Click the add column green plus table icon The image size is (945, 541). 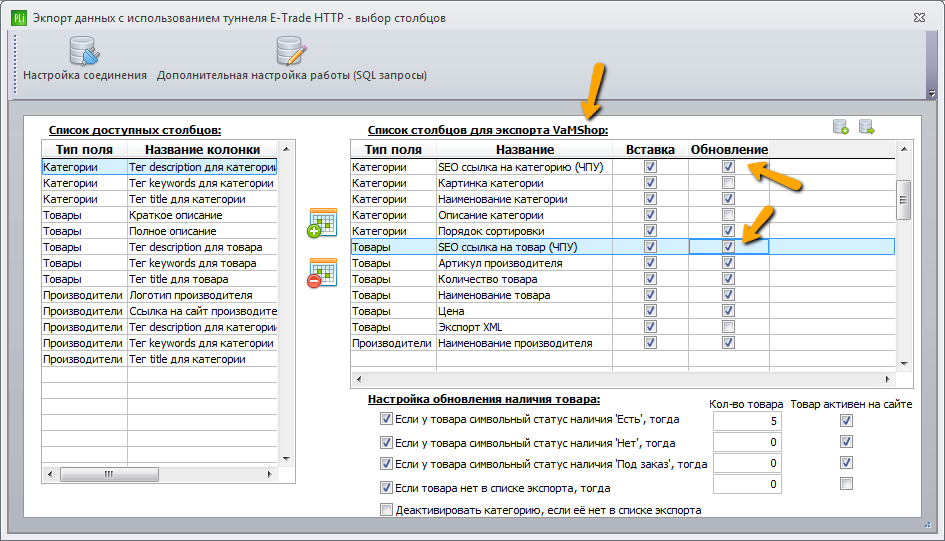coord(322,223)
